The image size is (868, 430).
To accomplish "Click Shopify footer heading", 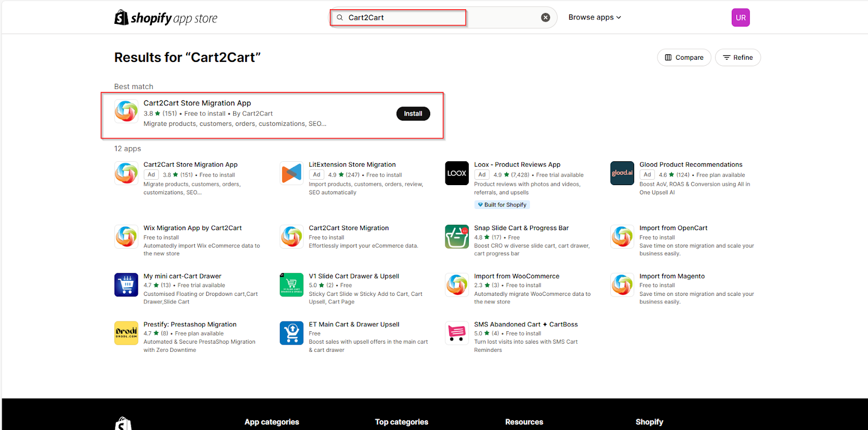I will [x=649, y=422].
